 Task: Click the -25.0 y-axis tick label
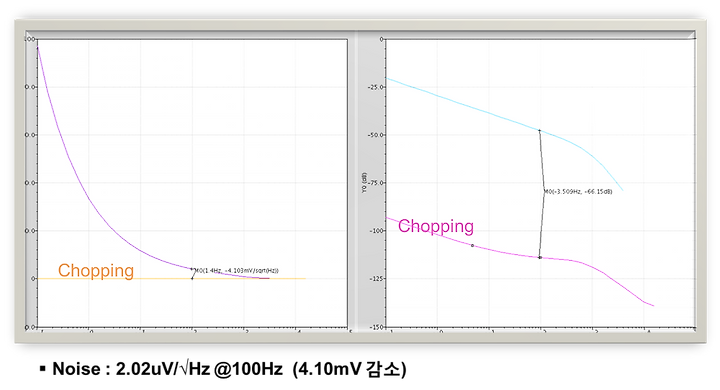click(376, 87)
